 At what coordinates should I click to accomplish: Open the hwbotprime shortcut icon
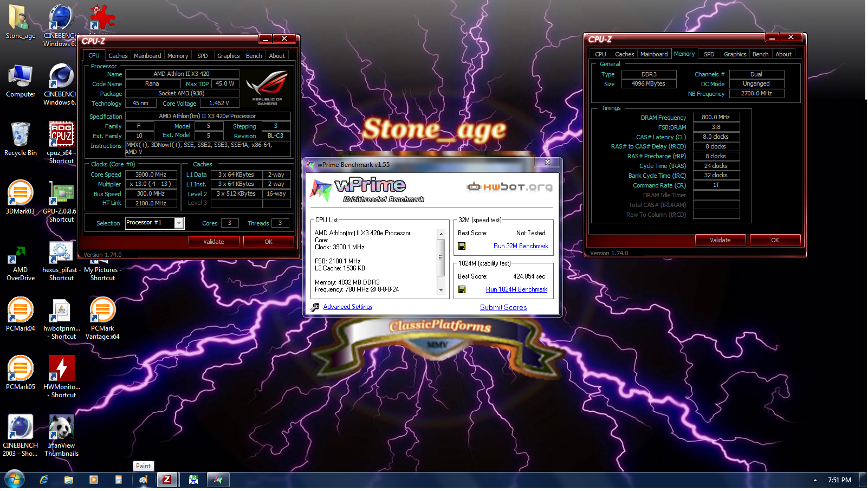(61, 319)
